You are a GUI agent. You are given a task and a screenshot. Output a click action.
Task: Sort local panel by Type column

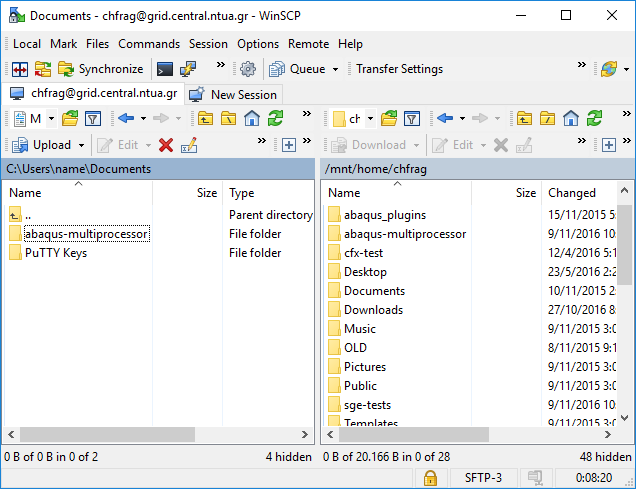click(268, 193)
